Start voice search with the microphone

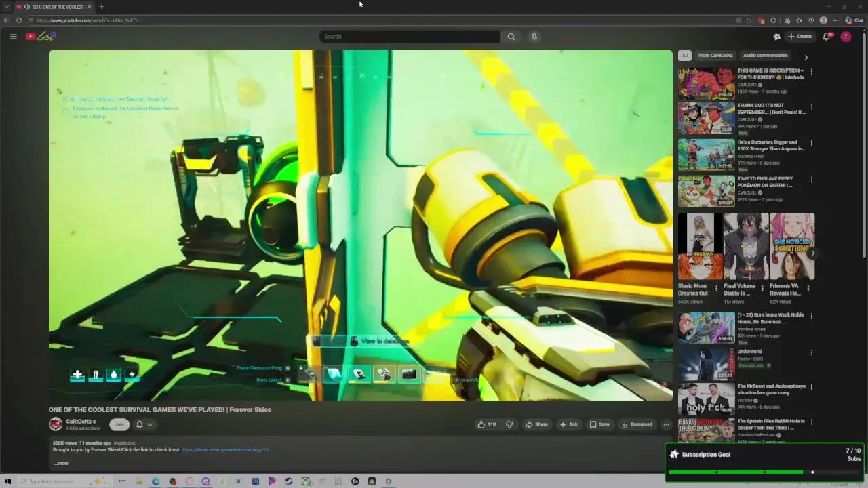pos(534,37)
